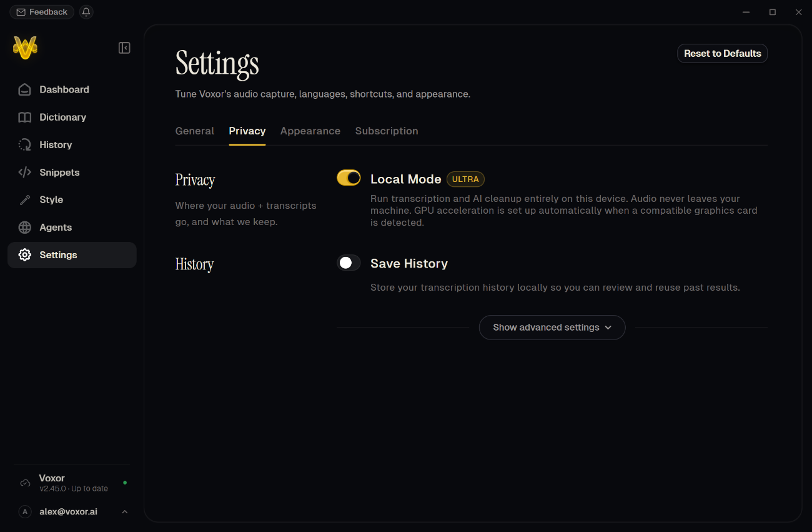Open Snippets in the sidebar
This screenshot has width=812, height=532.
[x=72, y=172]
